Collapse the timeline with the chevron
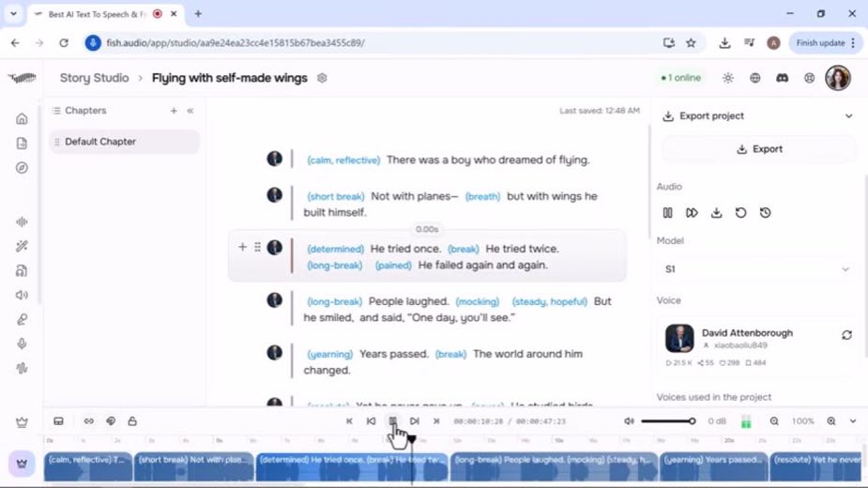Screen dimensions: 868x488 point(853,421)
